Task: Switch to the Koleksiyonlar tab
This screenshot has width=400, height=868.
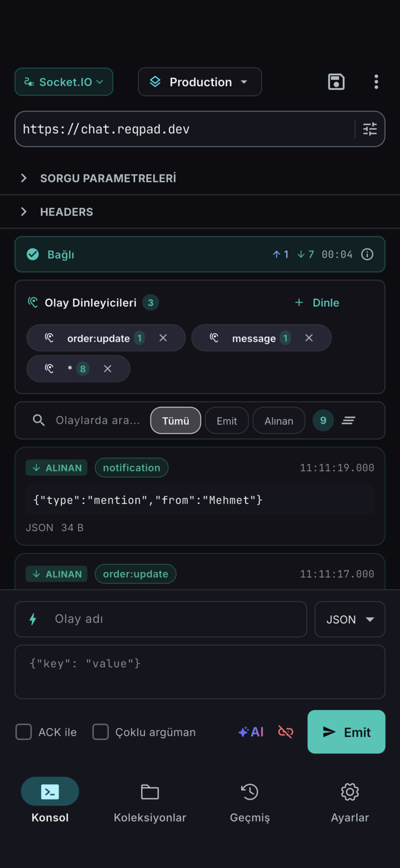Action: pyautogui.click(x=150, y=800)
